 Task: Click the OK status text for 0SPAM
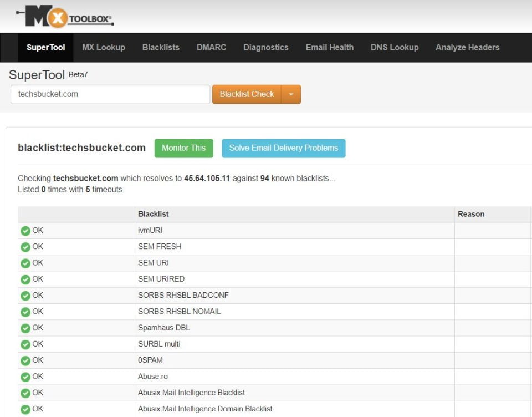38,360
